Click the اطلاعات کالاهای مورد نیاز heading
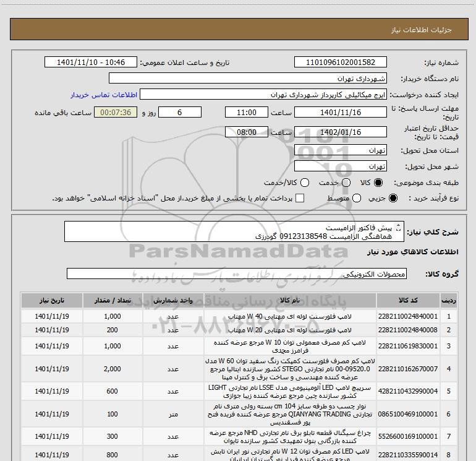The width and height of the screenshot is (476, 461). point(412,252)
